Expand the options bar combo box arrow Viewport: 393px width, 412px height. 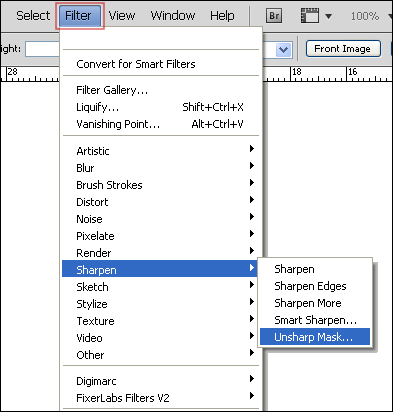coord(284,50)
